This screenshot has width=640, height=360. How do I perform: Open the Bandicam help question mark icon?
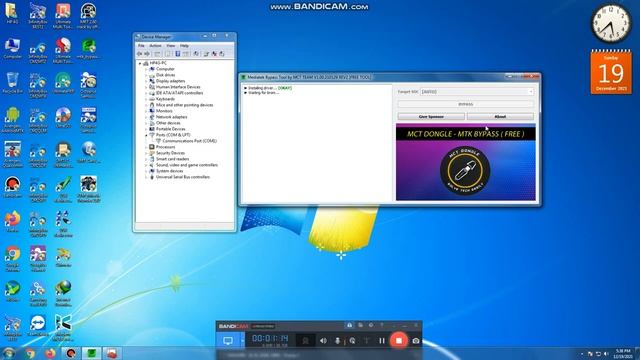click(382, 325)
